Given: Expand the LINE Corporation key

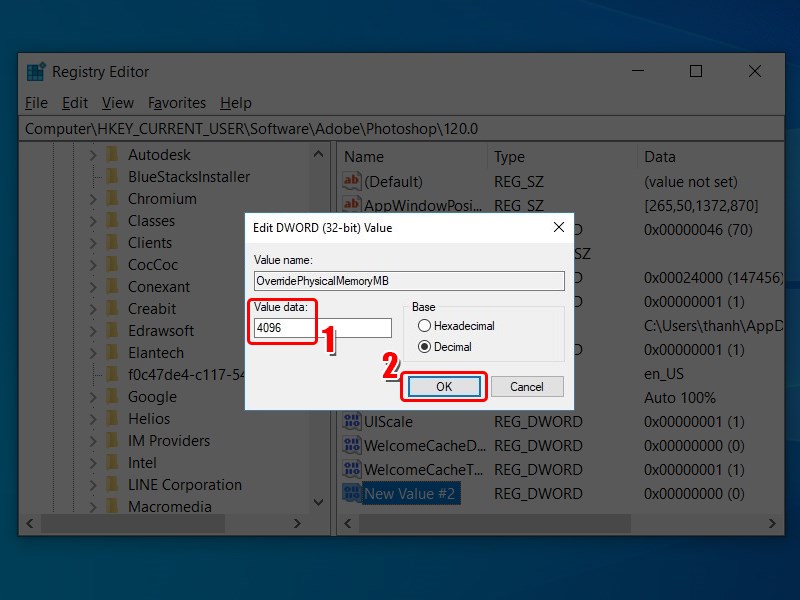Looking at the screenshot, I should tap(93, 485).
